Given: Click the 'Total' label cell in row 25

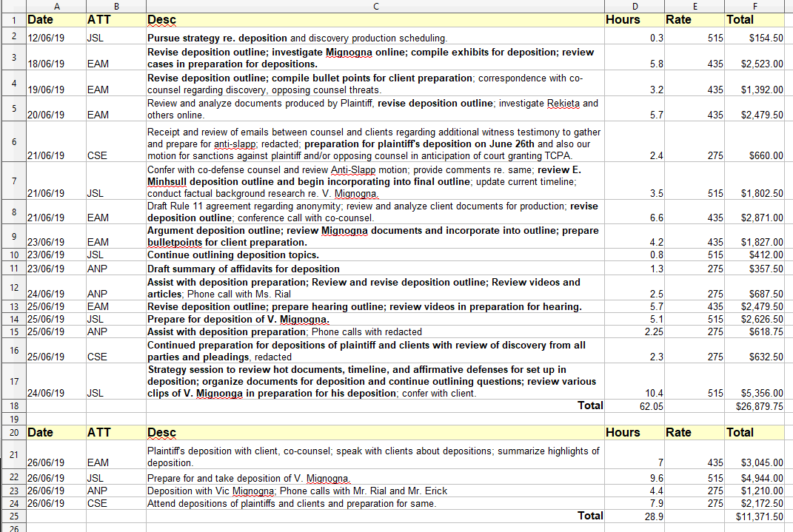Looking at the screenshot, I should [x=375, y=516].
